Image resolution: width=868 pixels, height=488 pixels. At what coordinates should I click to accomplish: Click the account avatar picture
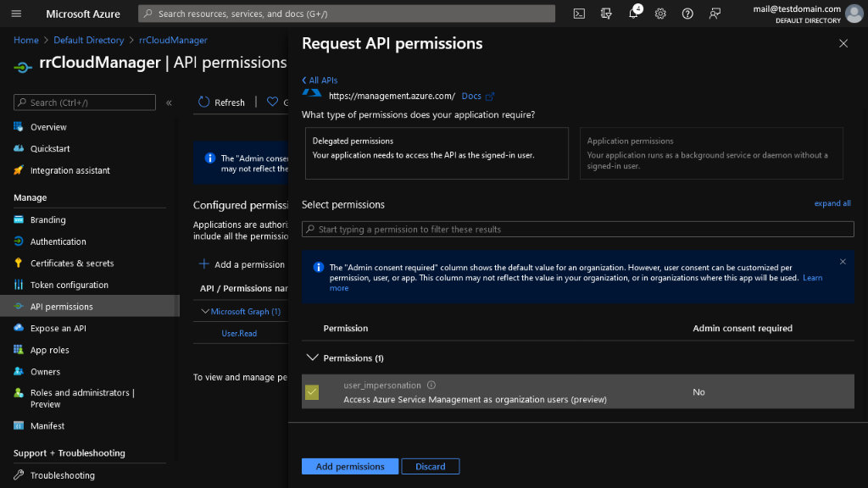click(x=854, y=14)
